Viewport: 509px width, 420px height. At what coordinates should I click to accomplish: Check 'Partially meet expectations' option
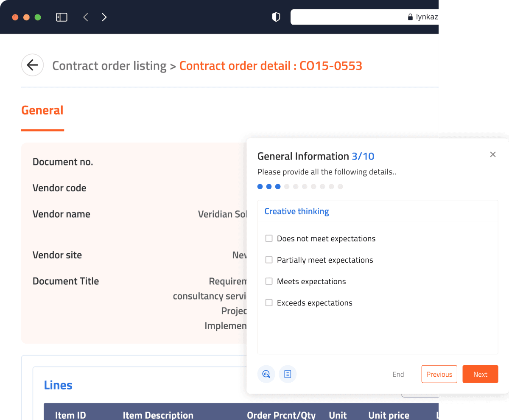click(269, 260)
